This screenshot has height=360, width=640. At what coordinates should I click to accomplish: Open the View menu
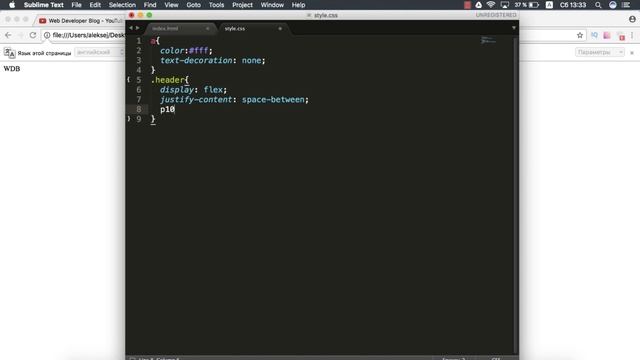(x=171, y=5)
